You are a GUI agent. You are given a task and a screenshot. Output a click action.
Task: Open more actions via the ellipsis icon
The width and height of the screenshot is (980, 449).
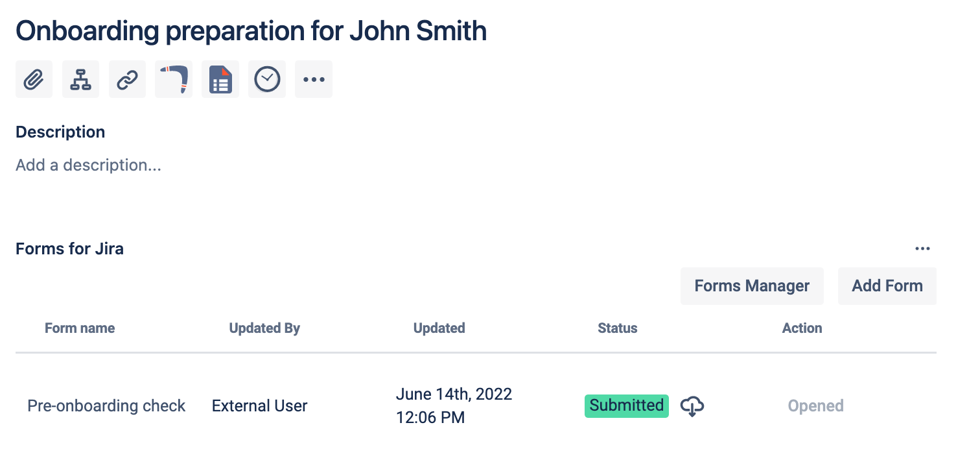click(x=314, y=79)
